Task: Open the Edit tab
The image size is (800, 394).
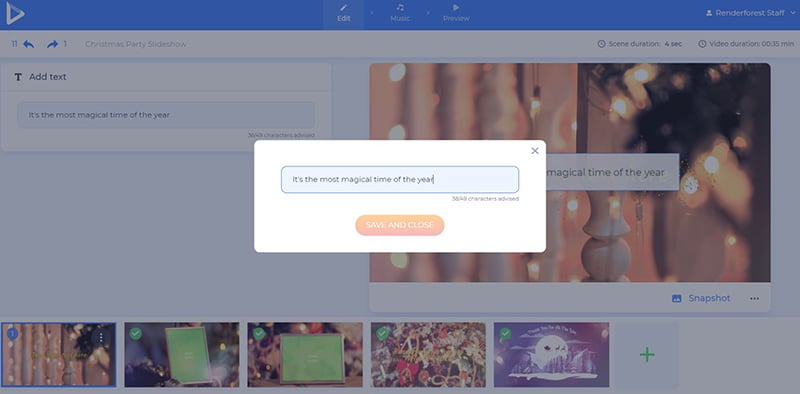Action: pyautogui.click(x=343, y=13)
